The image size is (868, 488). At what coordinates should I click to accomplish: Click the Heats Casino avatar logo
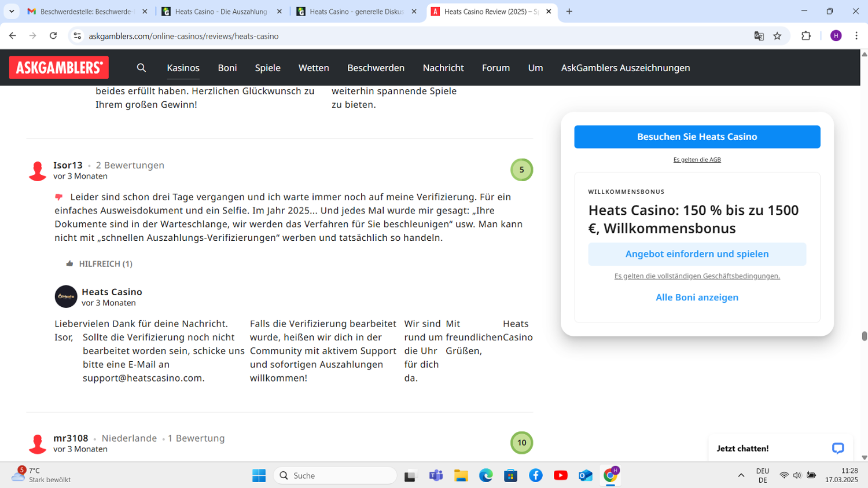pyautogui.click(x=66, y=296)
